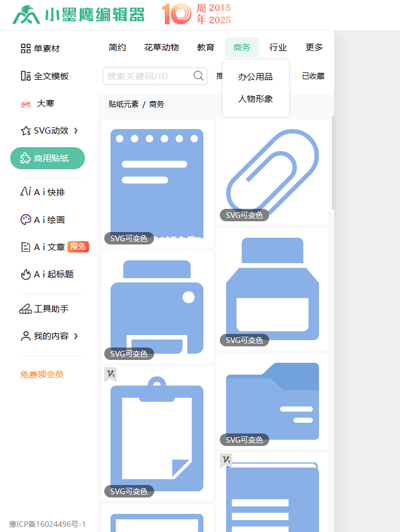Open the 已收藏 favorites list
The height and width of the screenshot is (532, 400).
[x=313, y=76]
